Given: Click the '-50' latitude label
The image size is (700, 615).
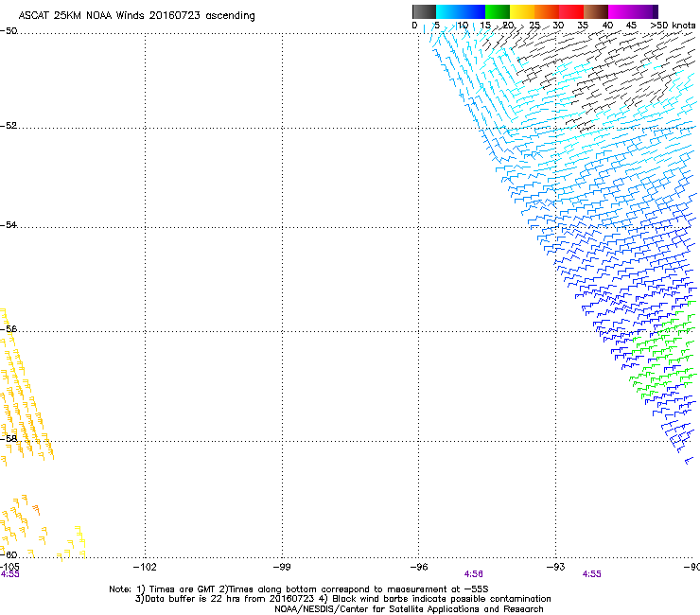Looking at the screenshot, I should coord(9,31).
